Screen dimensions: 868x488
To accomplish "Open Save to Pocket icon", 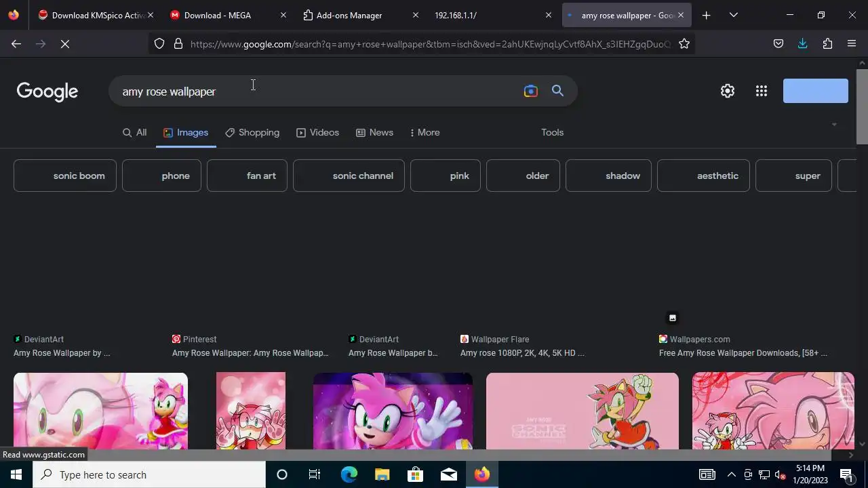I will click(x=778, y=44).
